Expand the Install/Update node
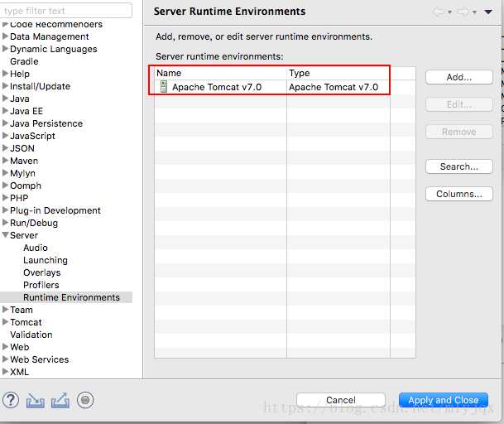 pyautogui.click(x=5, y=86)
